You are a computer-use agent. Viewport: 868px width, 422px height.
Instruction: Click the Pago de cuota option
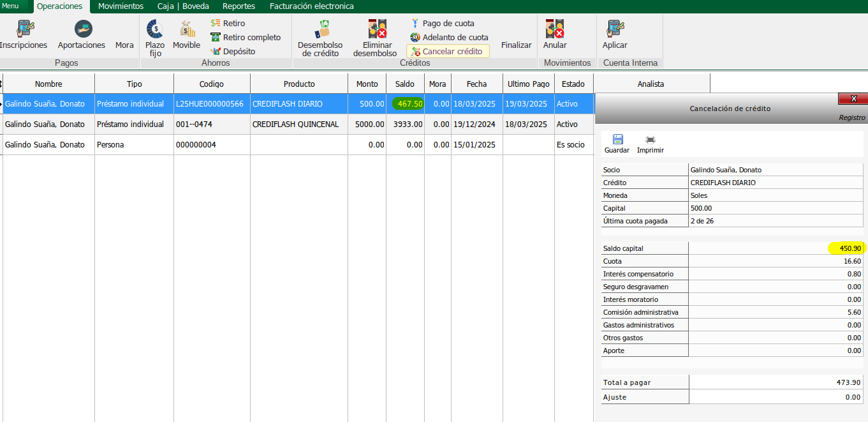[443, 24]
